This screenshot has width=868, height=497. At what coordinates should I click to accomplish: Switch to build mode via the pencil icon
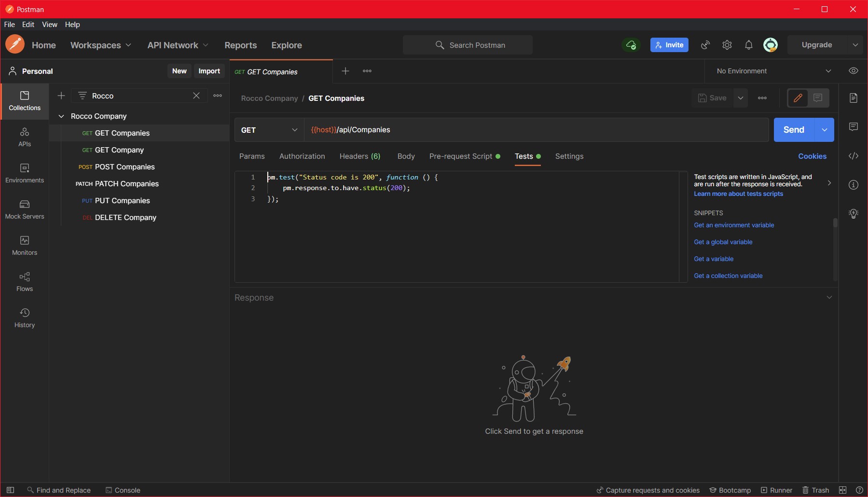click(798, 98)
